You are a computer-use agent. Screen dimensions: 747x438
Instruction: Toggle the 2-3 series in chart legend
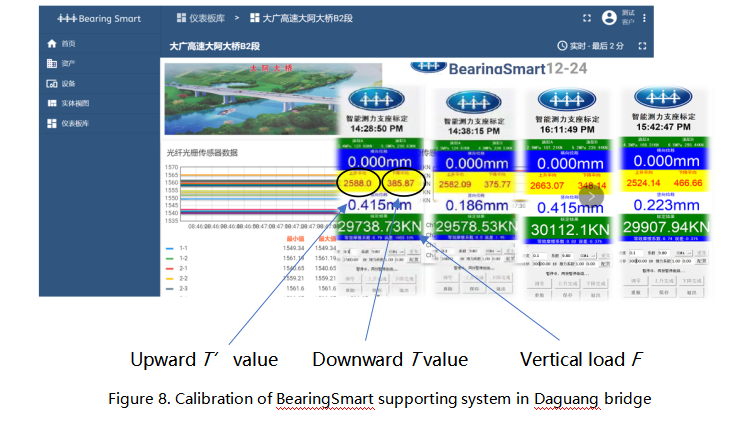[x=177, y=288]
